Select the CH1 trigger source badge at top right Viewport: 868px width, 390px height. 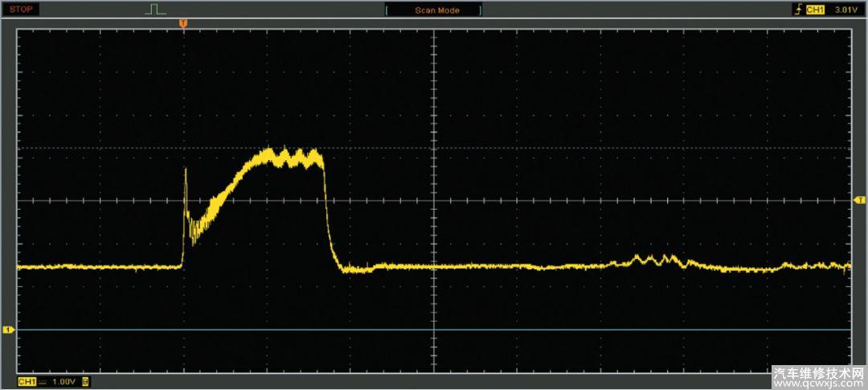tap(815, 10)
